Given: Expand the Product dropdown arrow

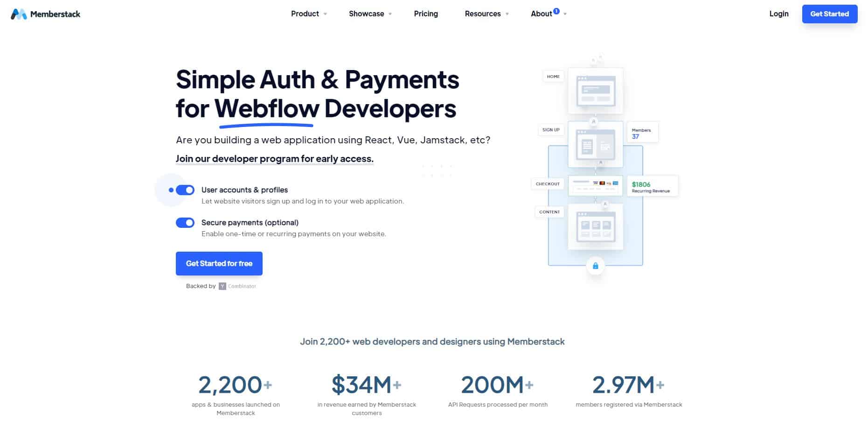Looking at the screenshot, I should pos(325,14).
